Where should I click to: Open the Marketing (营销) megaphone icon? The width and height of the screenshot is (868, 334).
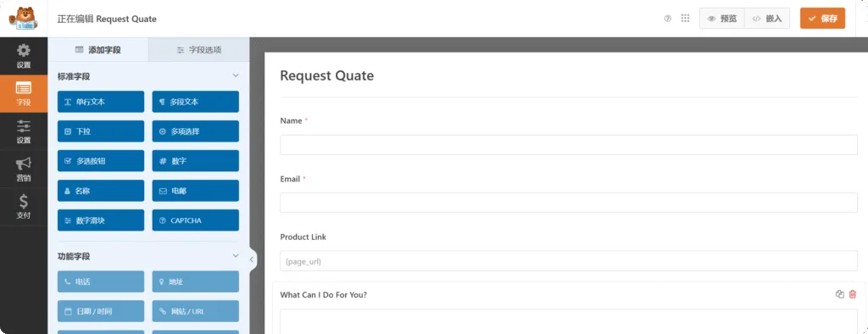point(24,169)
